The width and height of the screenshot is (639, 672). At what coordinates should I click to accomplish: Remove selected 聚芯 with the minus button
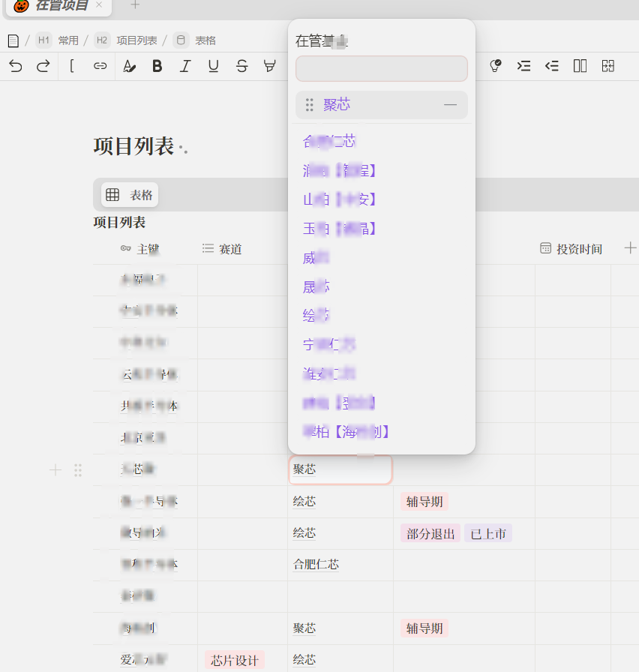tap(450, 105)
